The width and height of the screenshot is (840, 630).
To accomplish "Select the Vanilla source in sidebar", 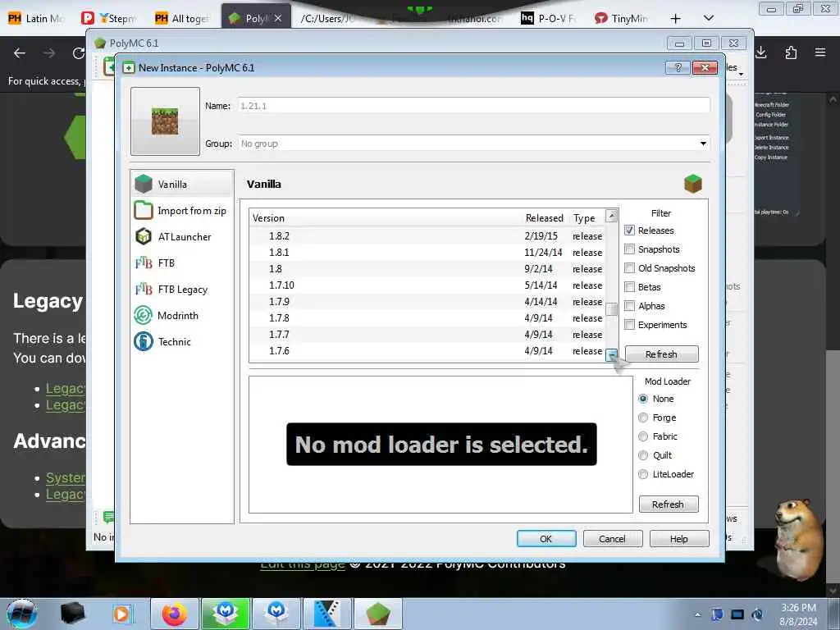I will click(181, 185).
